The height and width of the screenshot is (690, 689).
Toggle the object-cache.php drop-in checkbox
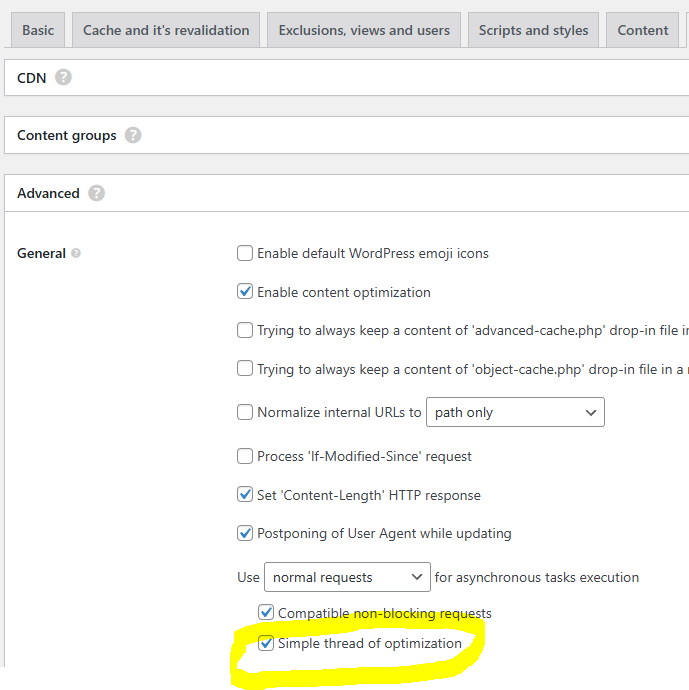coord(245,369)
